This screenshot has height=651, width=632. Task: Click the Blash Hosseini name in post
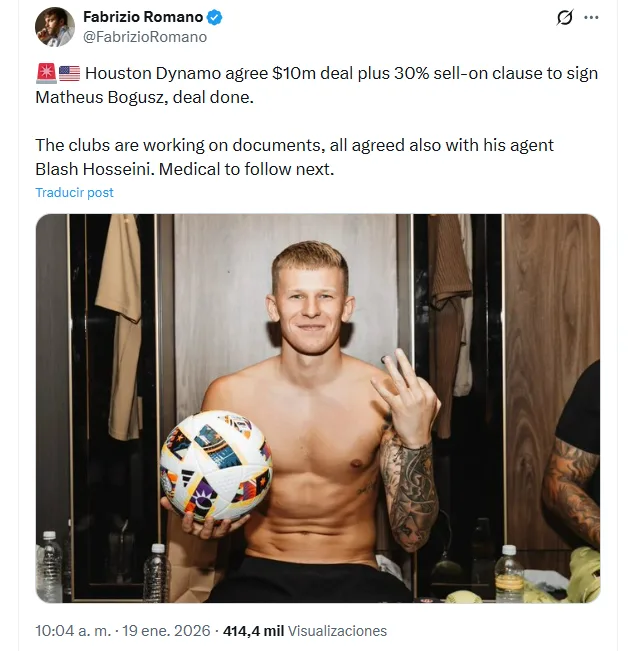(x=94, y=169)
